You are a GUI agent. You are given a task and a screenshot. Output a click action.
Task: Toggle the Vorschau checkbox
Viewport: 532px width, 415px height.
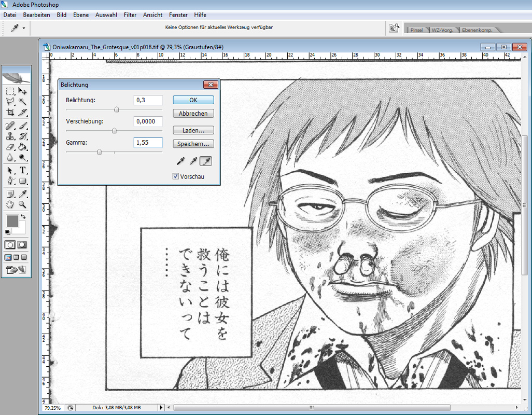point(176,176)
